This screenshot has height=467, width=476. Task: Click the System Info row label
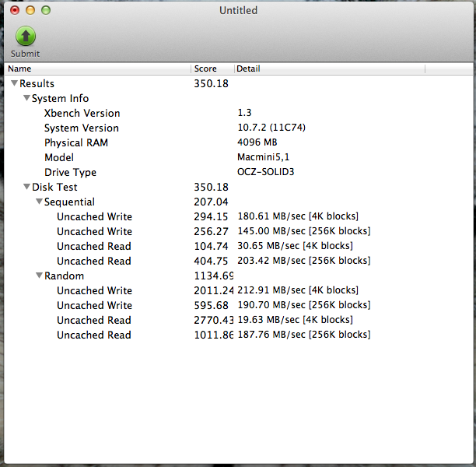click(x=61, y=98)
